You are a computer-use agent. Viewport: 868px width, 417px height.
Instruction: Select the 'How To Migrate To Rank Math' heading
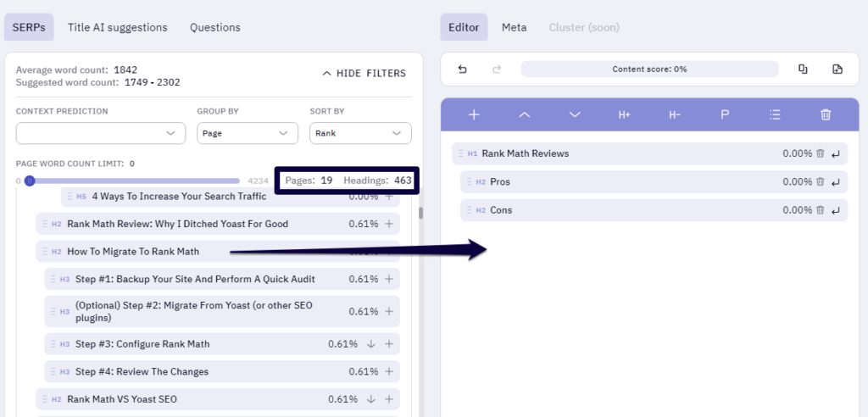tap(218, 252)
